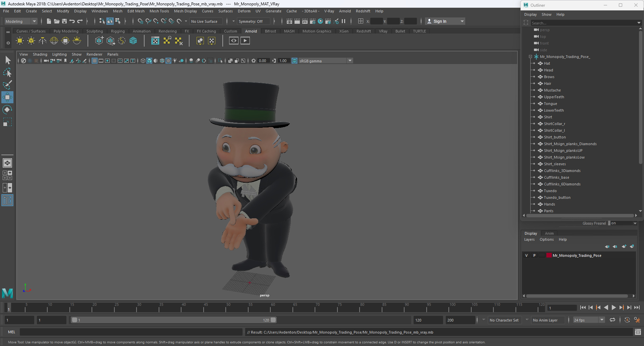This screenshot has width=644, height=346.
Task: Open No Character Set dropdown arrow
Action: point(484,320)
